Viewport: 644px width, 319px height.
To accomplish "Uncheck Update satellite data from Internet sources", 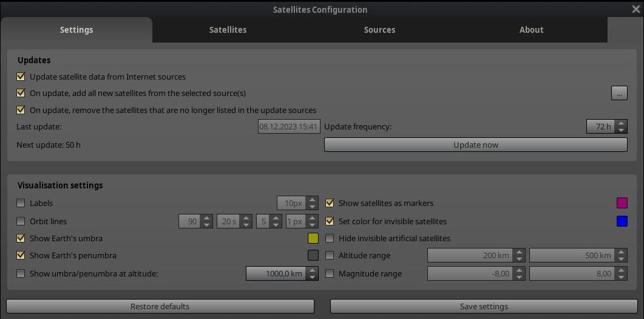I will click(21, 77).
